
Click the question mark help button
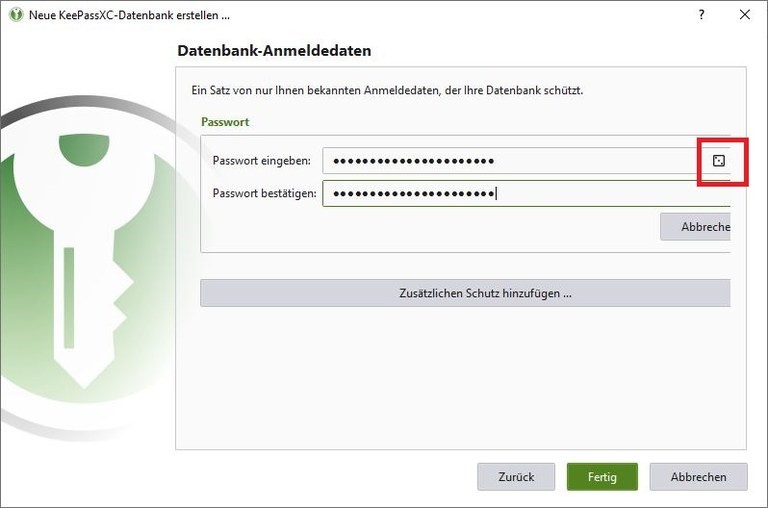pyautogui.click(x=701, y=15)
